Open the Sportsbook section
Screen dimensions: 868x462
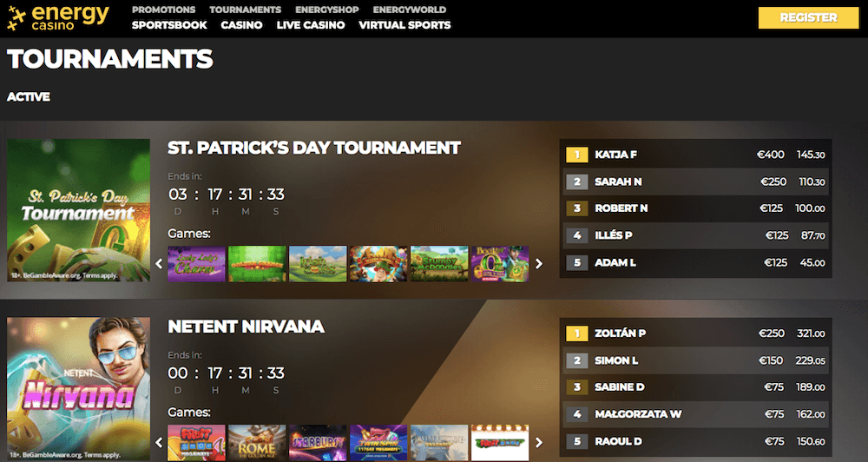tap(169, 25)
